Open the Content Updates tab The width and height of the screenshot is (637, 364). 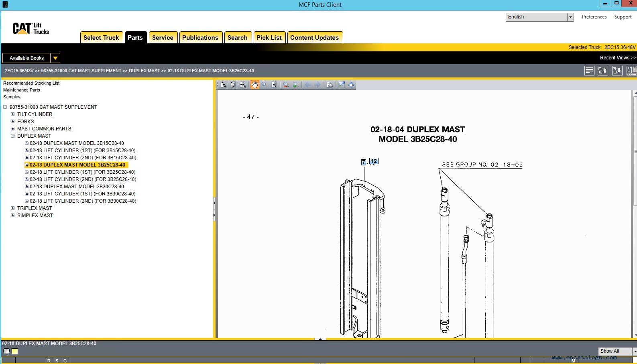click(x=315, y=37)
